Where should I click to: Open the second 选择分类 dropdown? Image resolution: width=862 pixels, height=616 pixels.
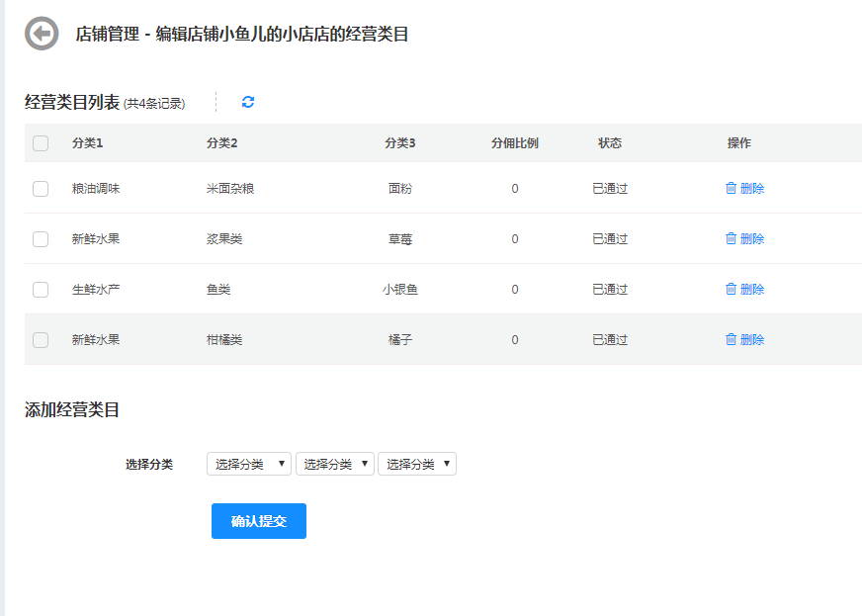pos(335,464)
